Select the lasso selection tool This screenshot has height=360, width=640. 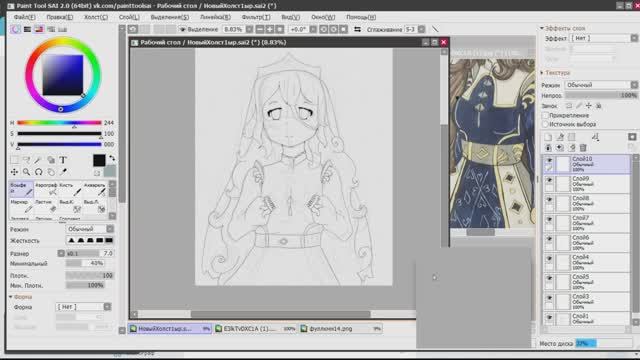pos(26,160)
